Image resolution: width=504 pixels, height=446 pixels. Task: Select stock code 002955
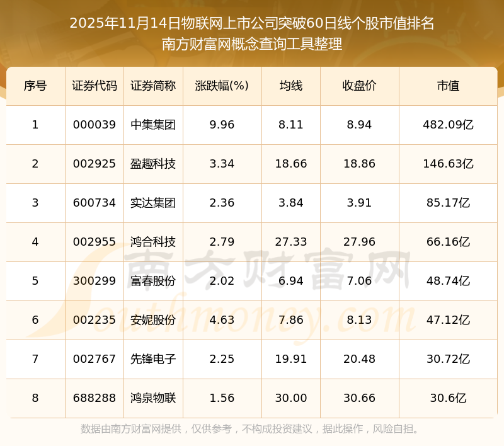94,242
